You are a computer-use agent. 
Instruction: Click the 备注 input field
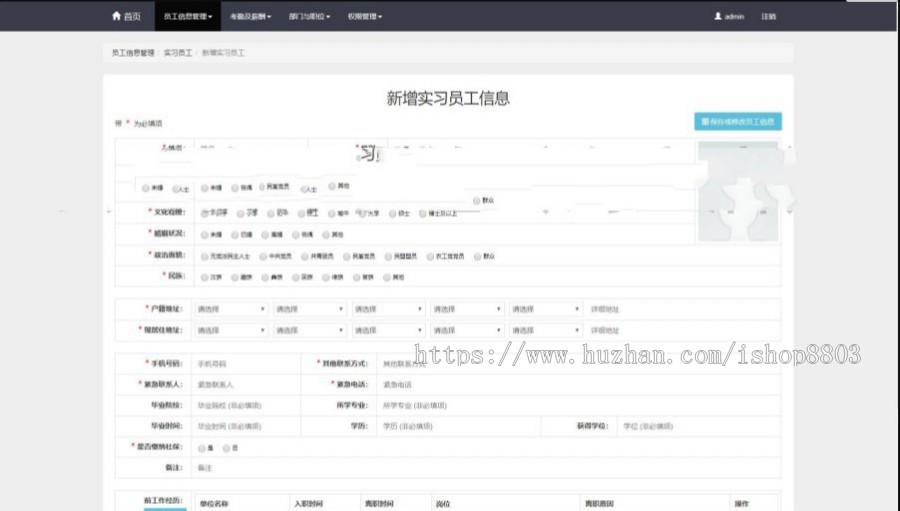click(x=486, y=468)
